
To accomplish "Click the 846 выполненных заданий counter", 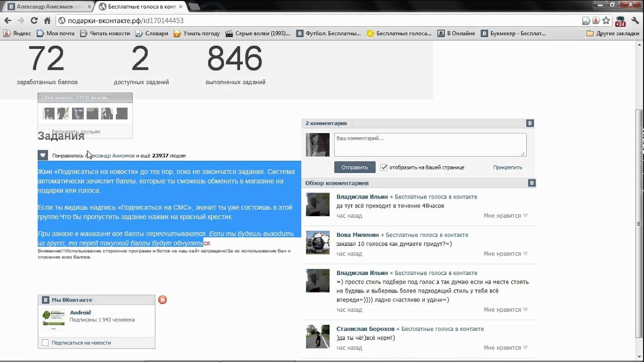I will click(x=235, y=64).
